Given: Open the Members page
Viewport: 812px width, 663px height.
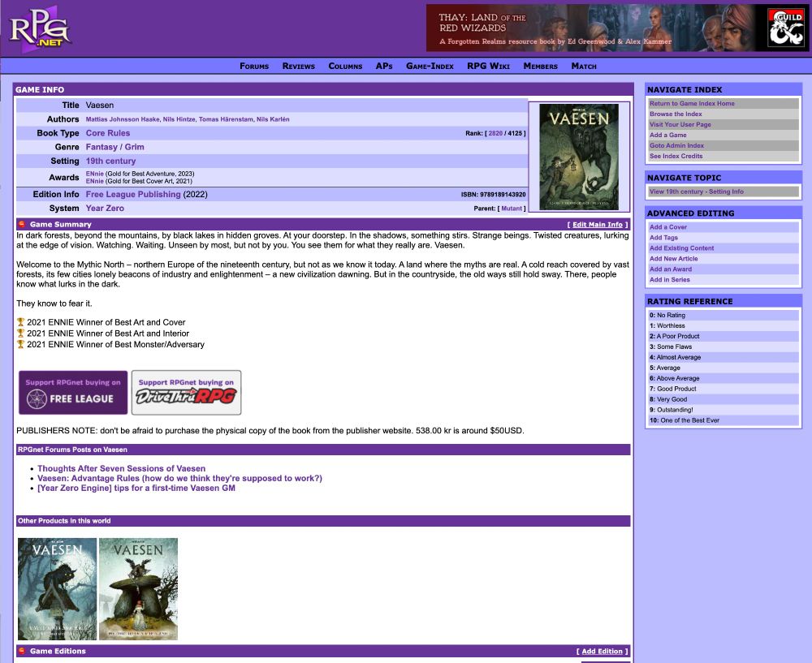Looking at the screenshot, I should tap(541, 67).
